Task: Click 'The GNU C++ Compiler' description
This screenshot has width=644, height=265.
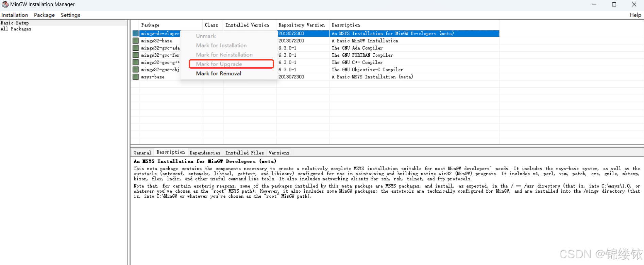Action: pyautogui.click(x=357, y=62)
